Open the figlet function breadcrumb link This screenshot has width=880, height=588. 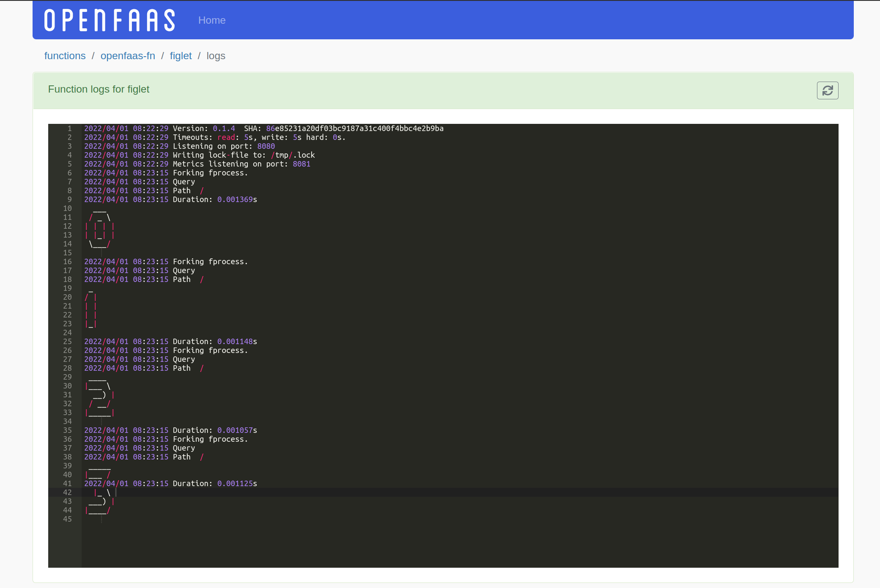[181, 55]
